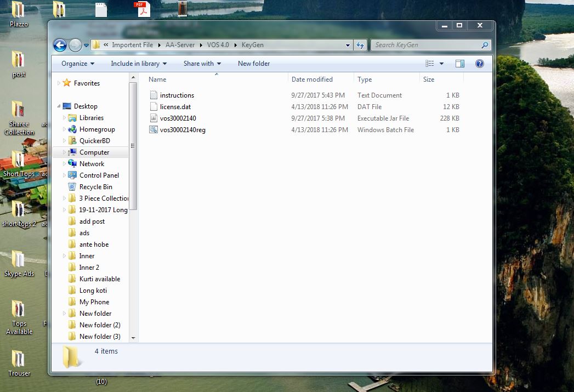Image resolution: width=574 pixels, height=392 pixels.
Task: Click the vos30002140reg batch file icon
Action: point(154,129)
